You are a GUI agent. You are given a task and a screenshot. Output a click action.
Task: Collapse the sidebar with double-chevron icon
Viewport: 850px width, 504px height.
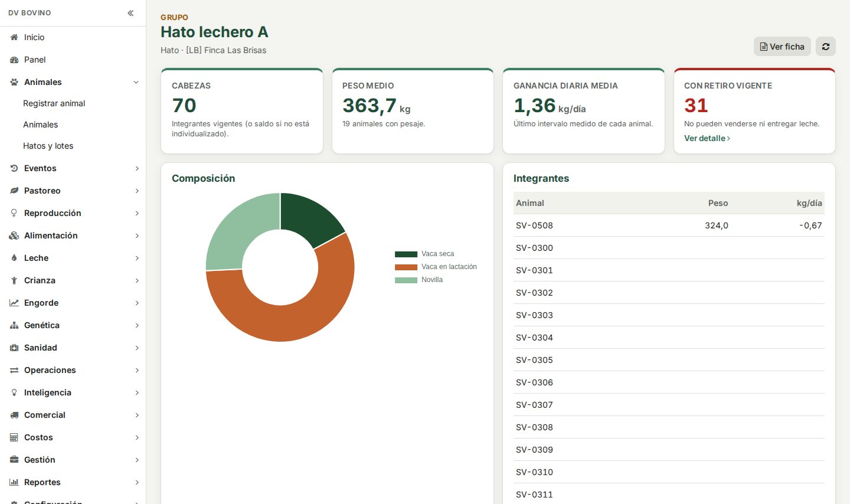[130, 13]
